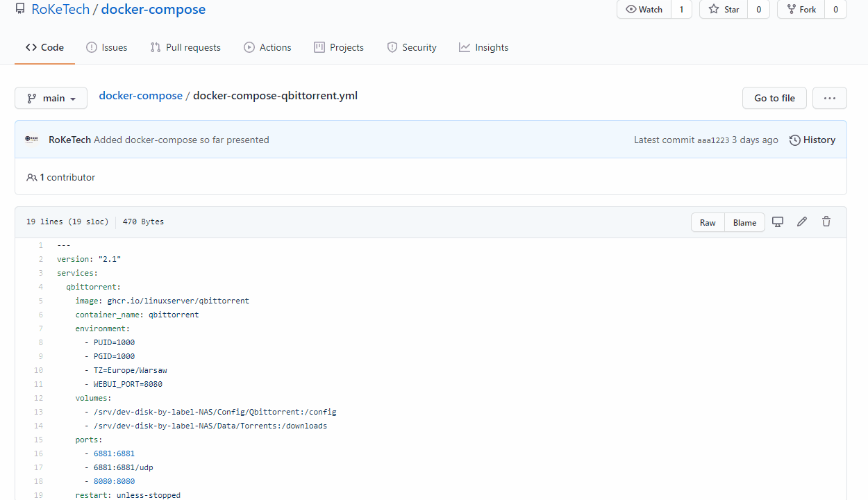Open file in GitHub Desktop icon
868x500 pixels.
(778, 222)
